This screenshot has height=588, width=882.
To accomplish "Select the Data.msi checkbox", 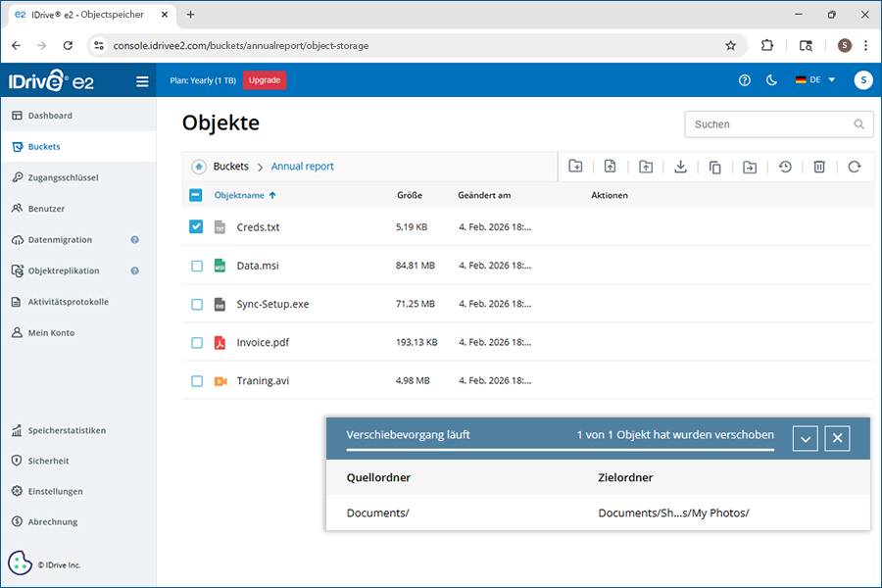I will pyautogui.click(x=196, y=266).
